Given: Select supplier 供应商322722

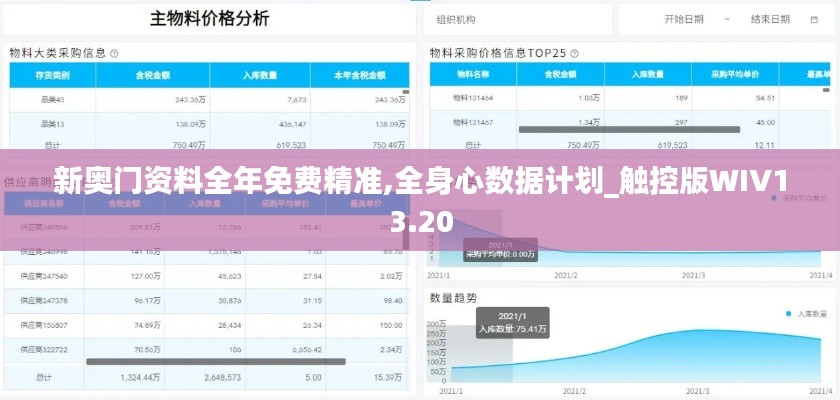Looking at the screenshot, I should coord(44,350).
